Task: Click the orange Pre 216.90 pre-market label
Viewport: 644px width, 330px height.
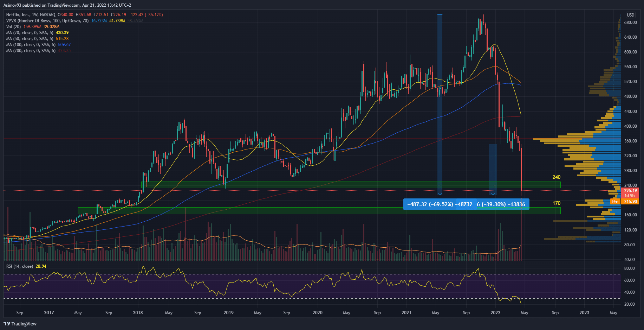Action: click(x=625, y=202)
